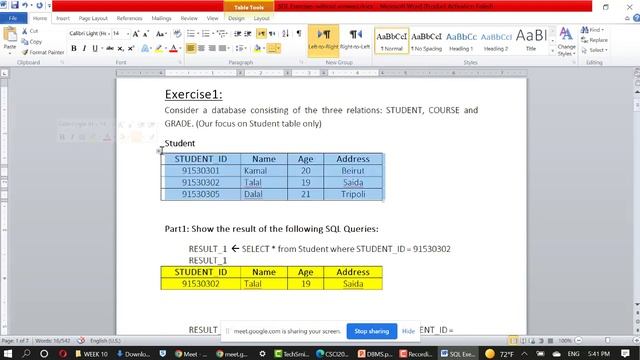This screenshot has width=640, height=360.
Task: Apply the Heading 1 style
Action: click(461, 40)
